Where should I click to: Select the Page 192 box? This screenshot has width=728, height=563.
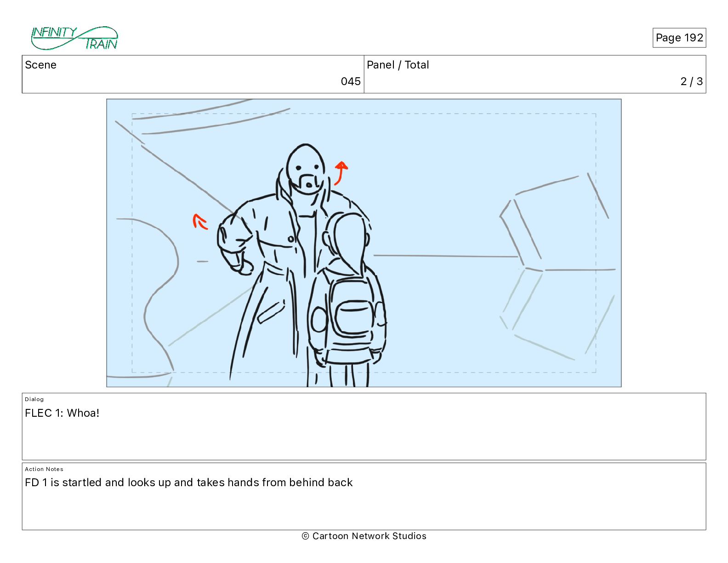[679, 38]
